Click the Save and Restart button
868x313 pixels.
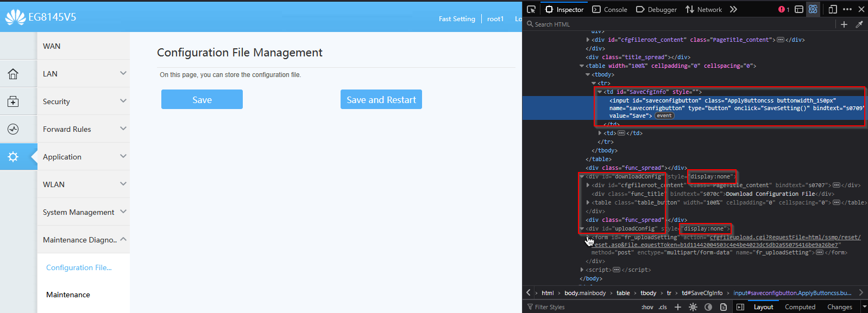coord(381,100)
